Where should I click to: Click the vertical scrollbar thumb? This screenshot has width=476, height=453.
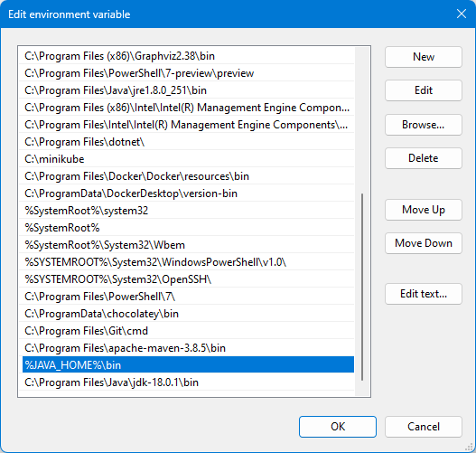(x=362, y=287)
